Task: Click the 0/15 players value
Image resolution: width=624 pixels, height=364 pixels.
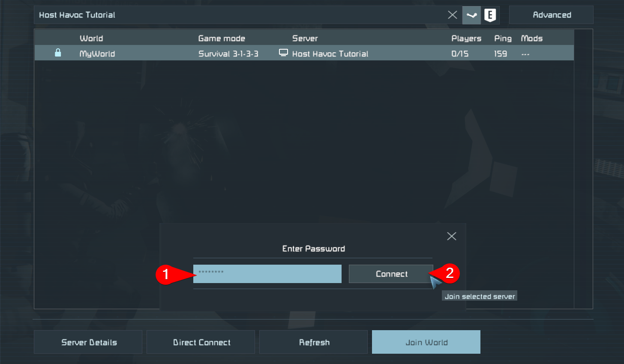Action: (x=460, y=54)
